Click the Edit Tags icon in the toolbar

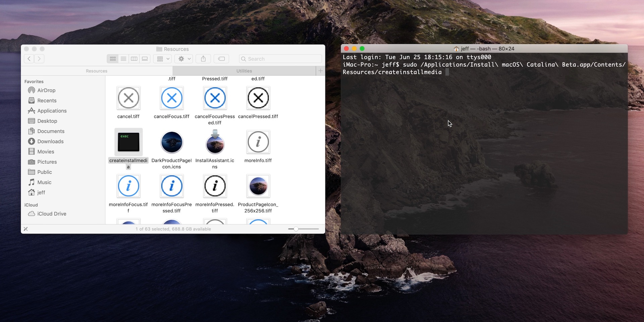[221, 58]
